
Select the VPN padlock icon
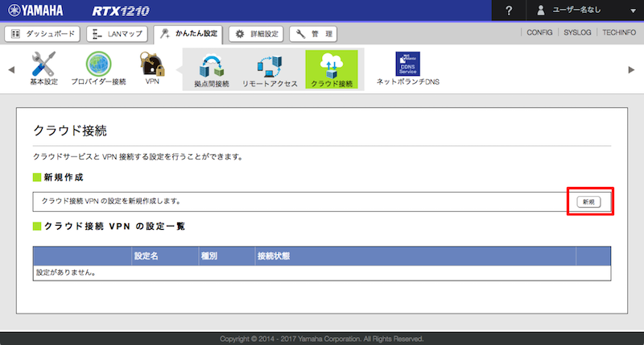click(151, 64)
